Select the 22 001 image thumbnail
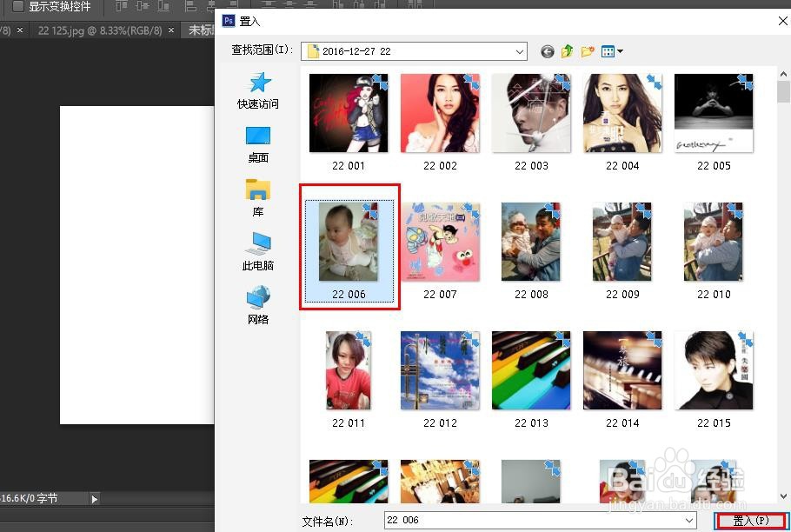Screen dimensions: 791x532 (x=349, y=113)
